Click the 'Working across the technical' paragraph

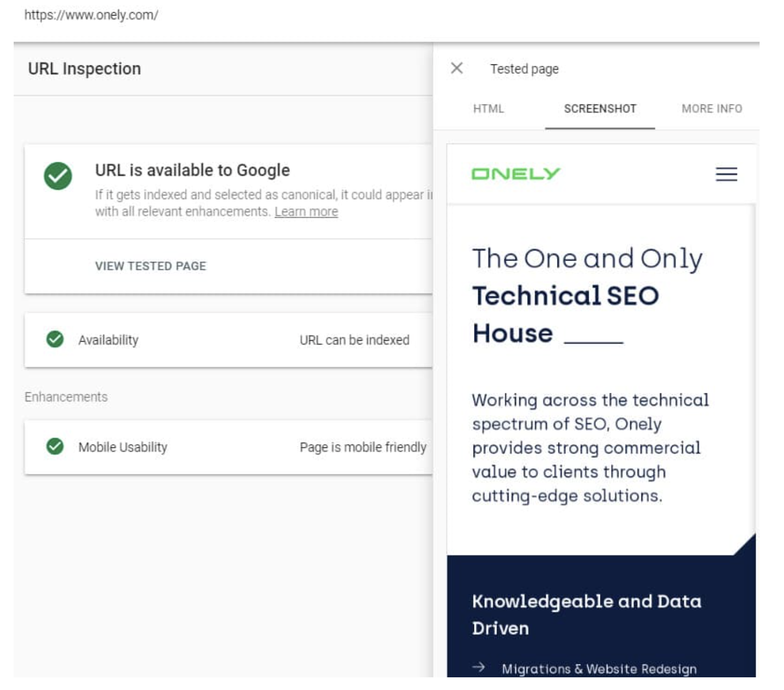coord(590,447)
